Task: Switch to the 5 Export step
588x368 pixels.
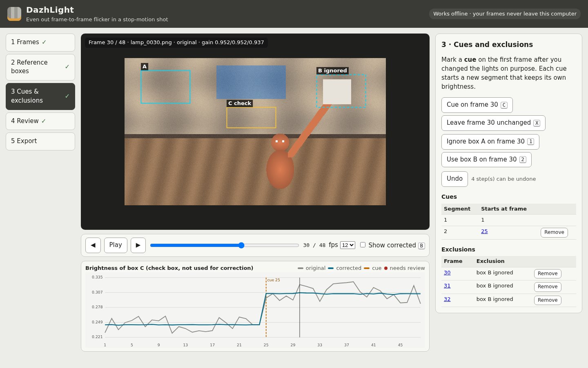Action: 40,141
